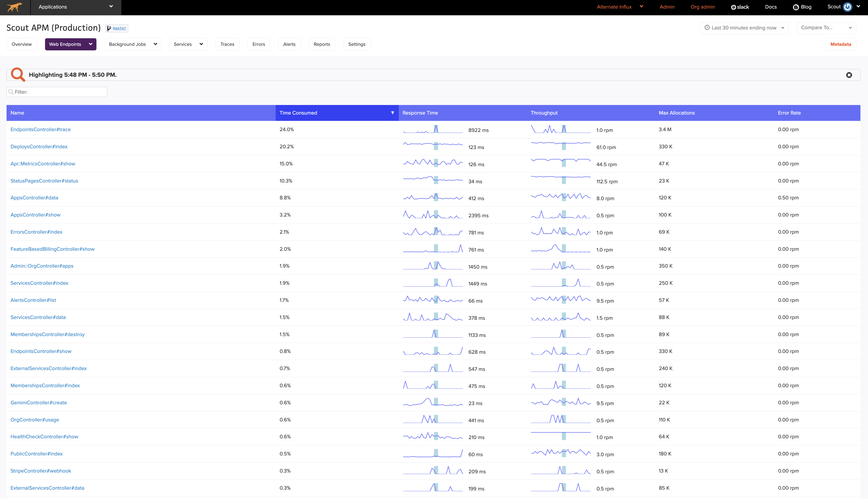Screen dimensions: 868x499
Task: Open the Scout user avatar icon
Action: pos(847,7)
